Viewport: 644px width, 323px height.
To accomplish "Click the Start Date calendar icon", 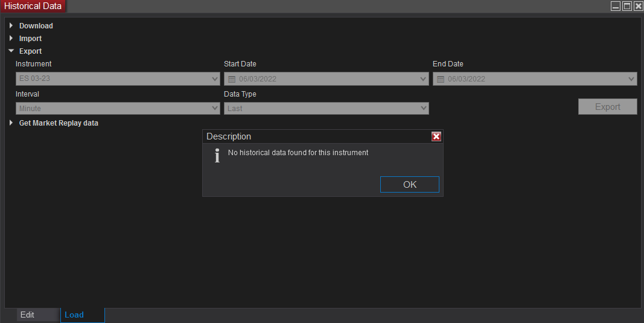I will pyautogui.click(x=231, y=79).
